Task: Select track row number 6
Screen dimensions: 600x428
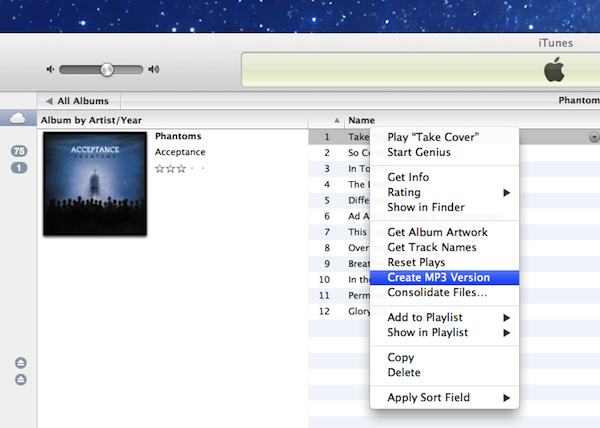Action: [x=339, y=216]
